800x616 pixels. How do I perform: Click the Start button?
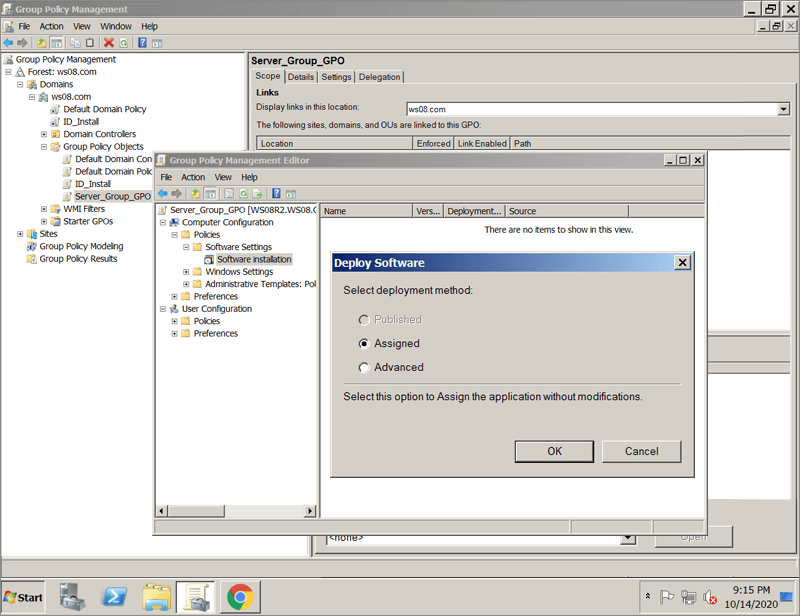pos(23,597)
